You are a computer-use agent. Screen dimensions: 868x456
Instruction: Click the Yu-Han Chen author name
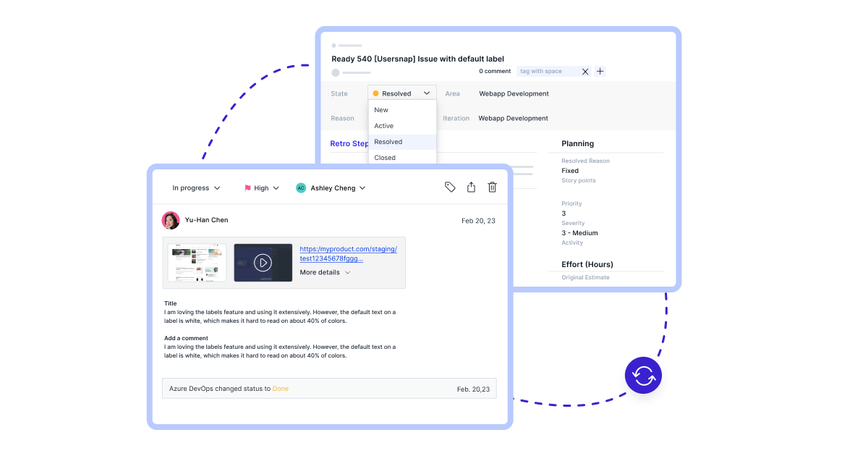click(x=206, y=220)
